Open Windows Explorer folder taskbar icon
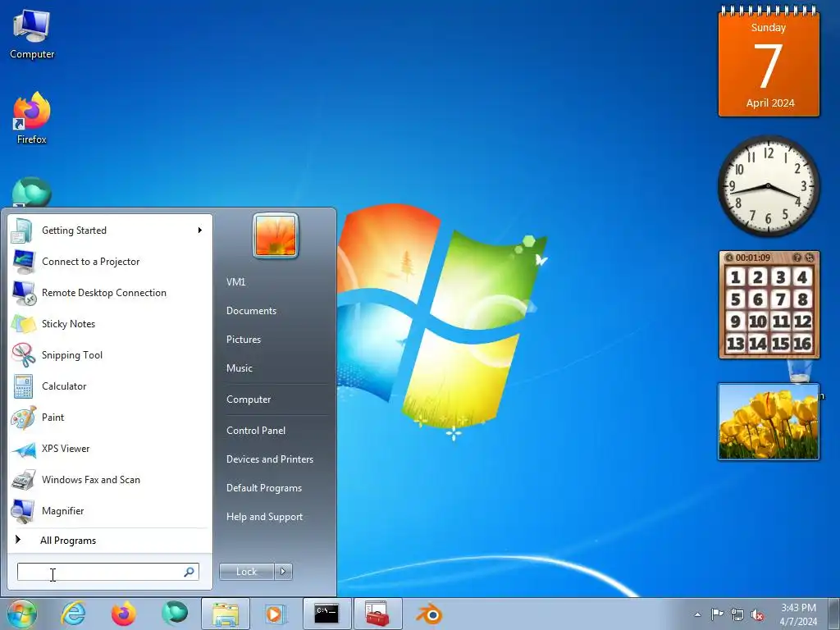The height and width of the screenshot is (630, 840). click(226, 614)
